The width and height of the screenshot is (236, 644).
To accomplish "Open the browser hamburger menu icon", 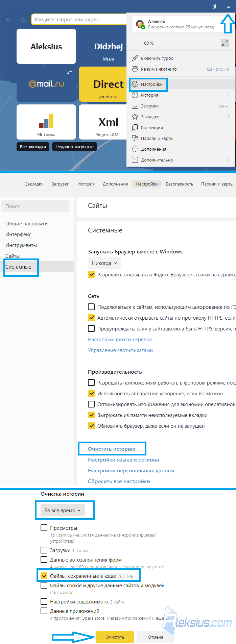I will coord(229,6).
